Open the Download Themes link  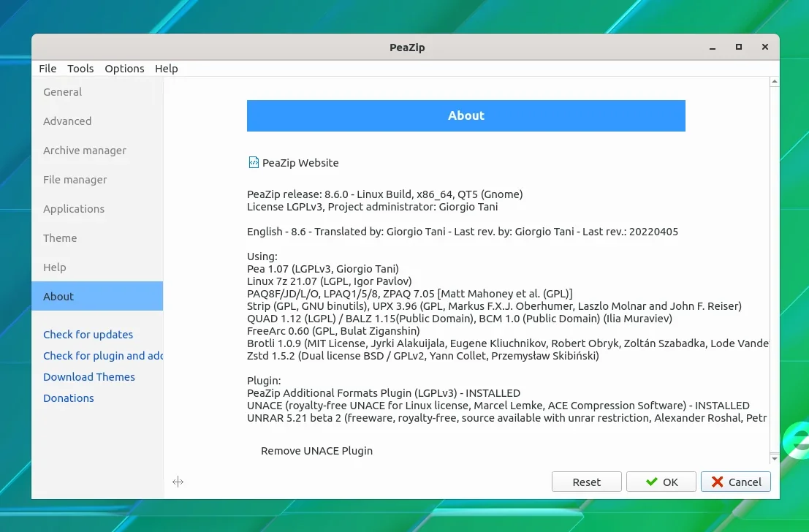pyautogui.click(x=89, y=376)
